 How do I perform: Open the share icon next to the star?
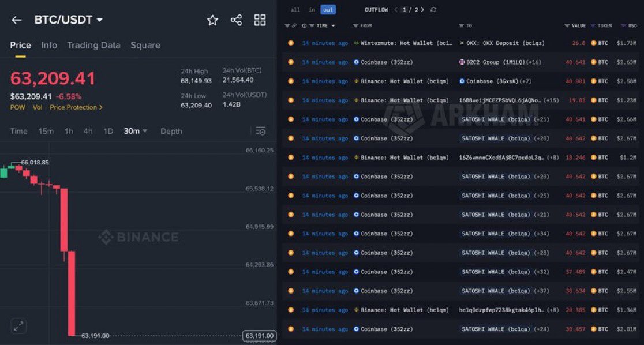[236, 20]
